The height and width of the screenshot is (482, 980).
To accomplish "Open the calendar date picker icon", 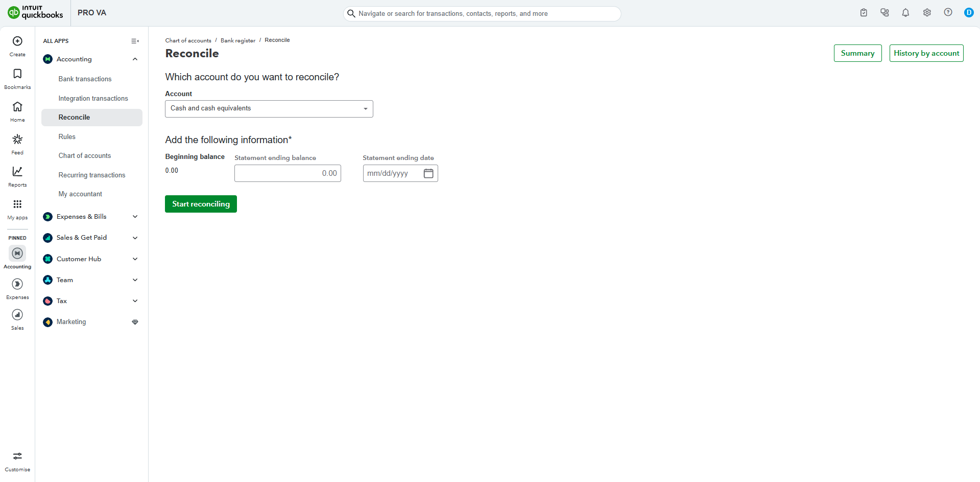I will (x=428, y=173).
